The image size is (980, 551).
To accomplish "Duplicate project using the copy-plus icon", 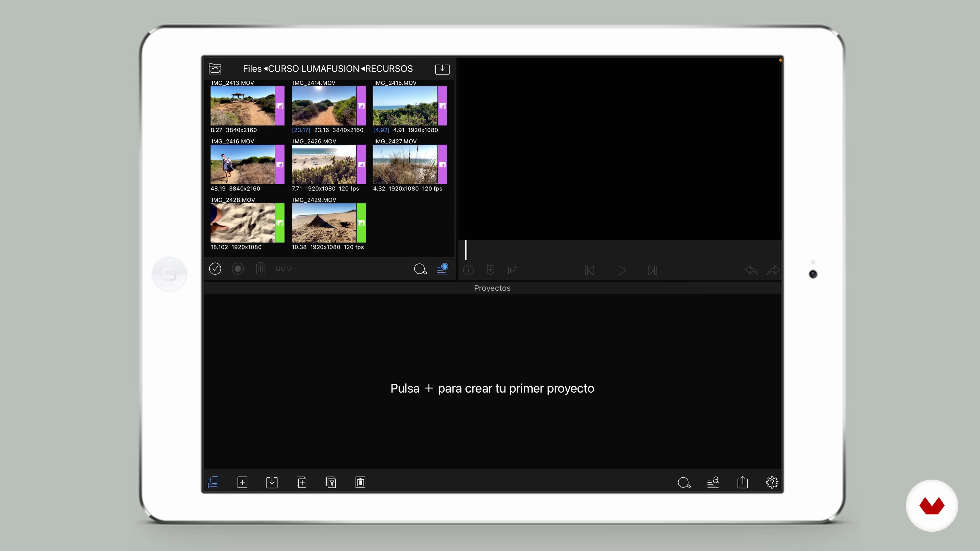I will point(301,482).
